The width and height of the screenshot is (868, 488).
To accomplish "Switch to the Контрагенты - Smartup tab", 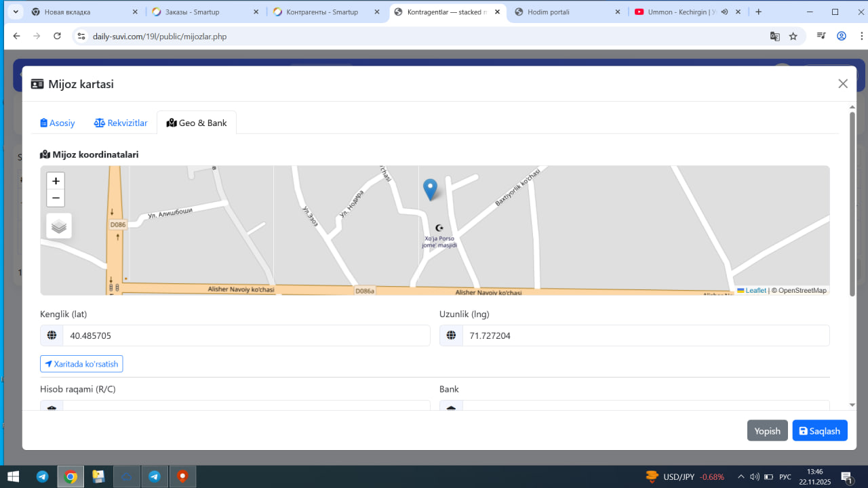I will coord(326,12).
